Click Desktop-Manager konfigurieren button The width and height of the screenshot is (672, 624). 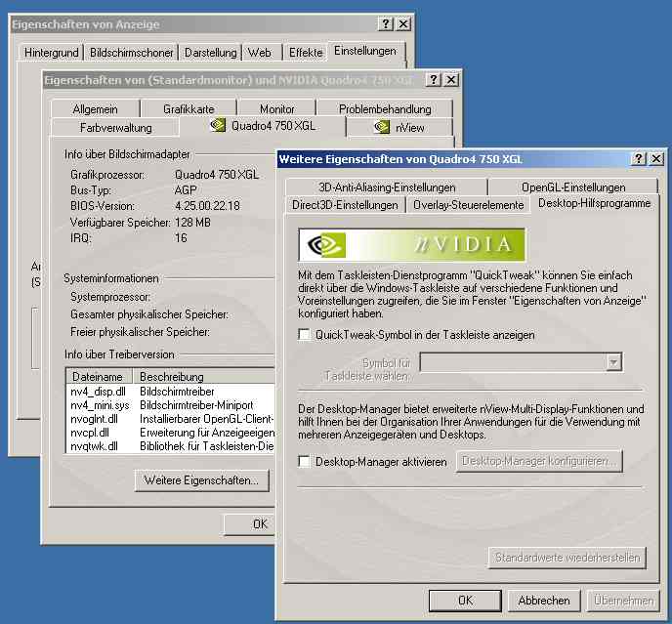point(539,461)
